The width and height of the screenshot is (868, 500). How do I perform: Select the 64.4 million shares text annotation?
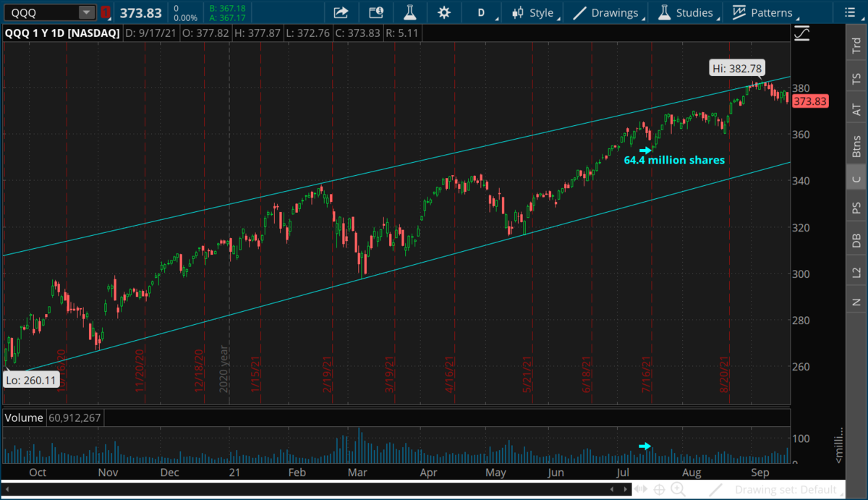coord(673,160)
